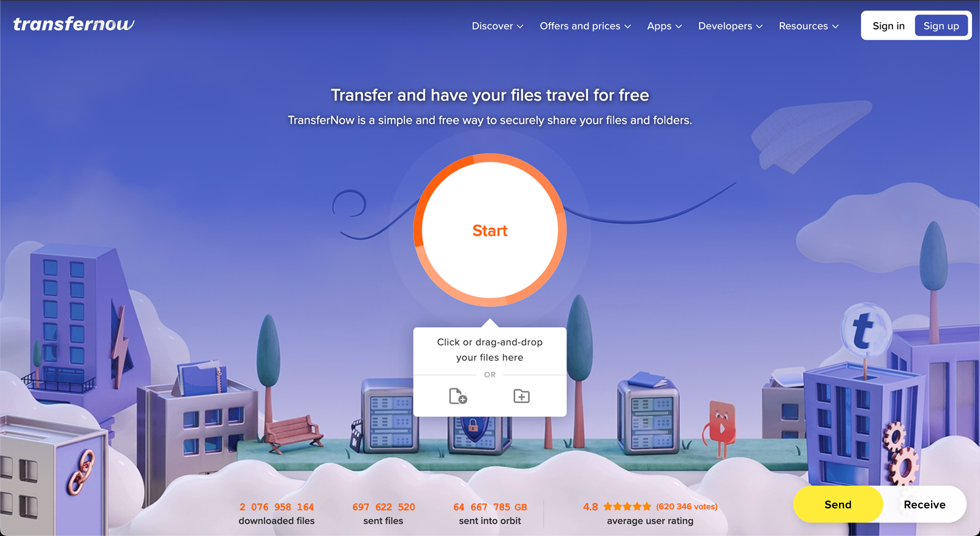Click the five-star rating icons
The height and width of the screenshot is (536, 980).
coord(627,507)
